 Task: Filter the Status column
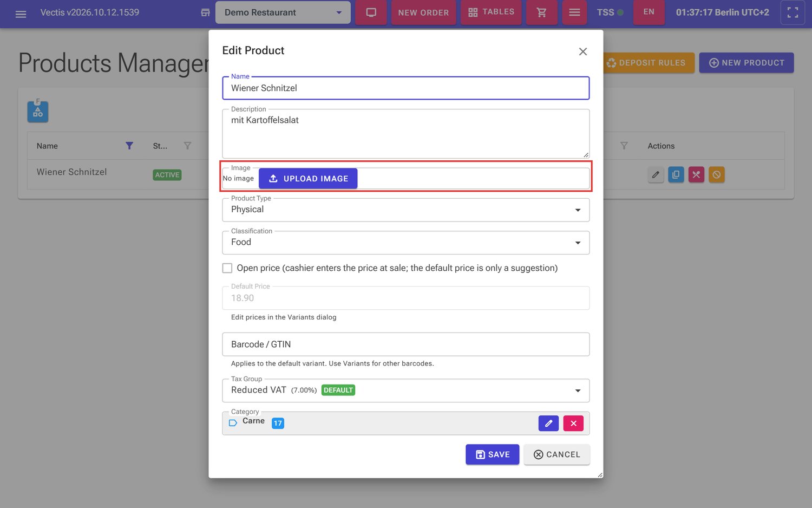pos(187,146)
